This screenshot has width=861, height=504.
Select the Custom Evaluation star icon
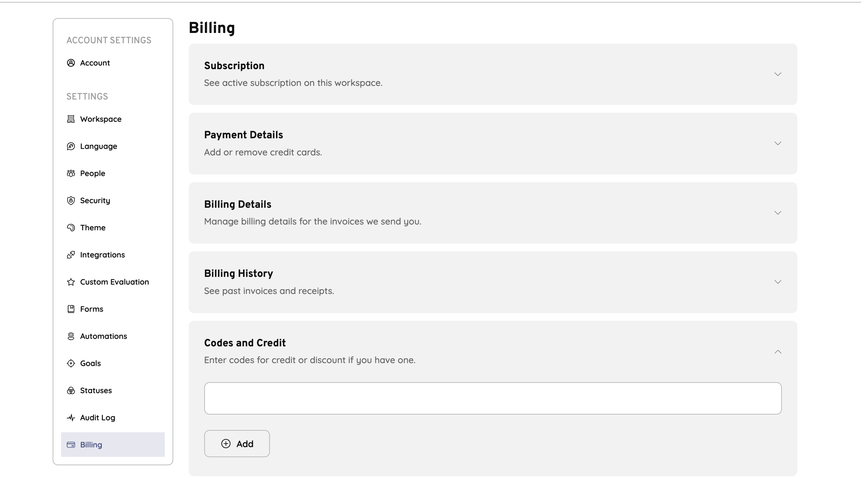click(x=71, y=282)
